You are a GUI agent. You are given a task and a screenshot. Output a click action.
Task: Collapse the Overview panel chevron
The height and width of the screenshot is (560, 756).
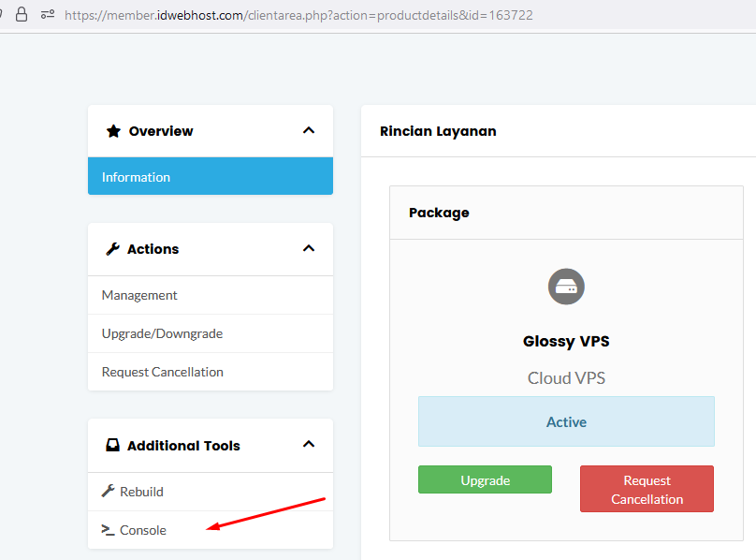click(x=309, y=130)
